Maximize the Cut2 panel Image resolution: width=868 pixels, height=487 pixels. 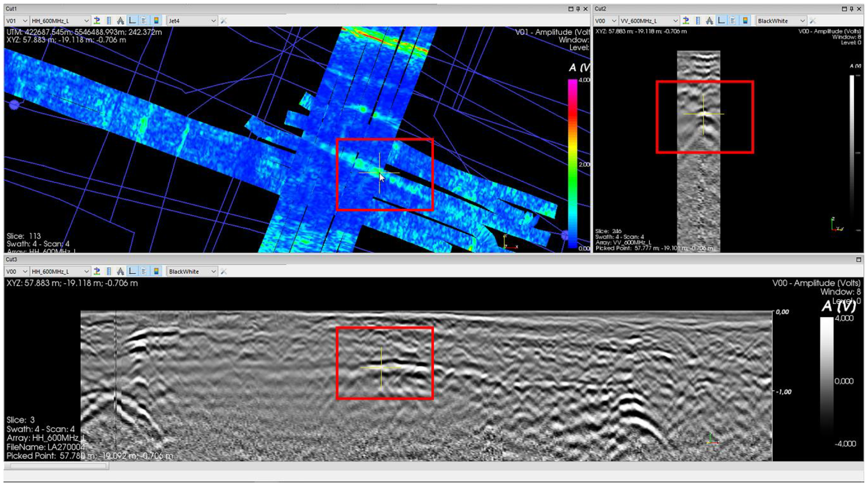pos(844,9)
